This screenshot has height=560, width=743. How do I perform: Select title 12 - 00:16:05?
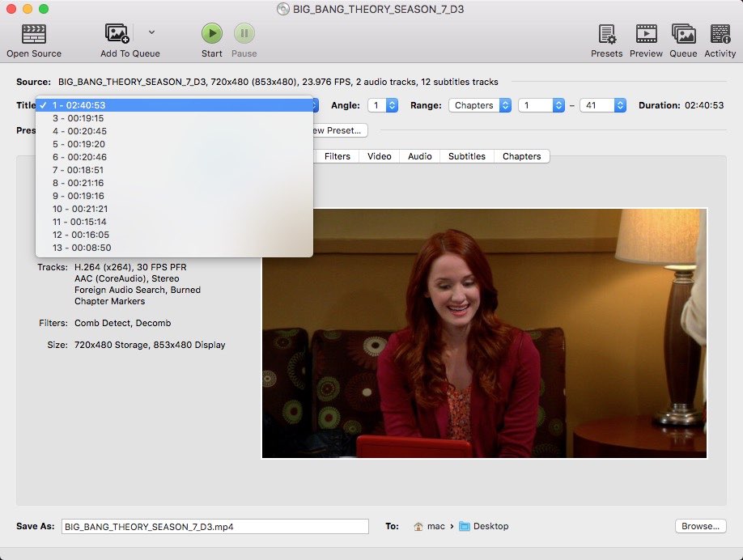click(x=174, y=235)
